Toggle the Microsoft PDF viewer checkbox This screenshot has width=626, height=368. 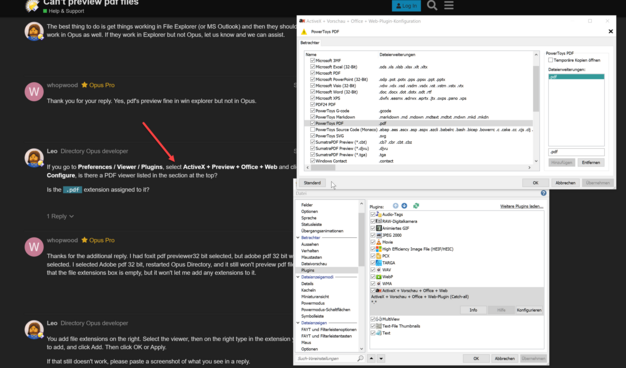point(313,73)
